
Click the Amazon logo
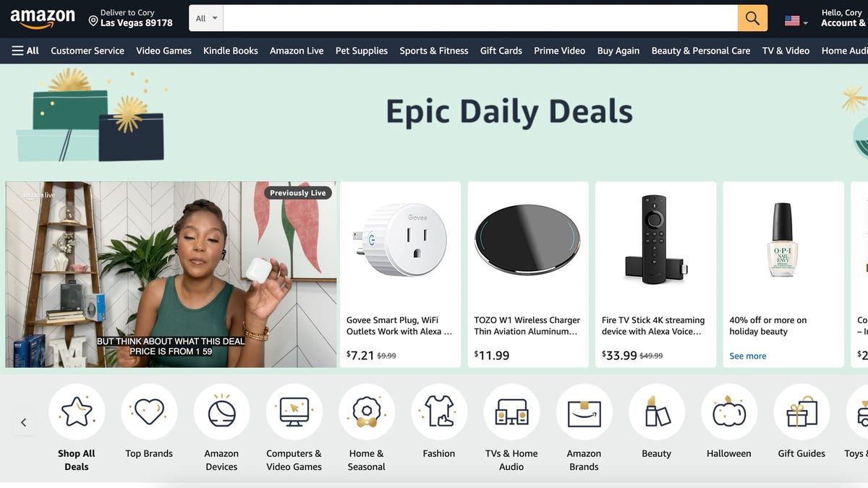click(42, 18)
